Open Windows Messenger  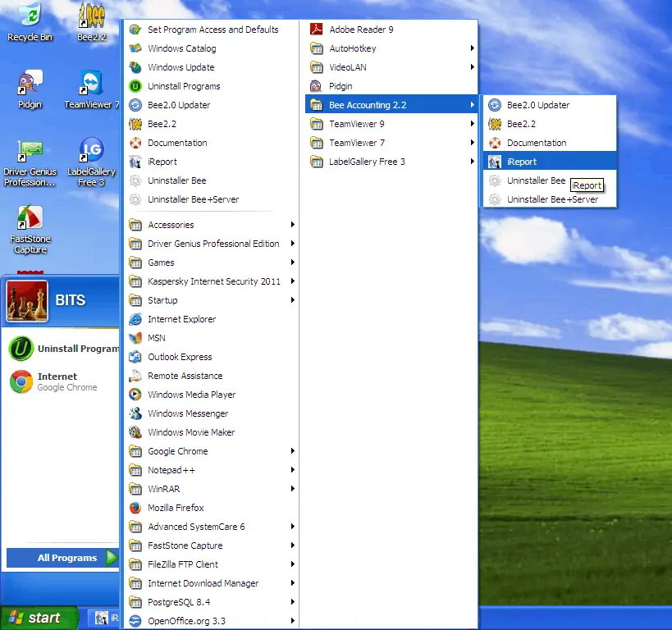[x=211, y=413]
